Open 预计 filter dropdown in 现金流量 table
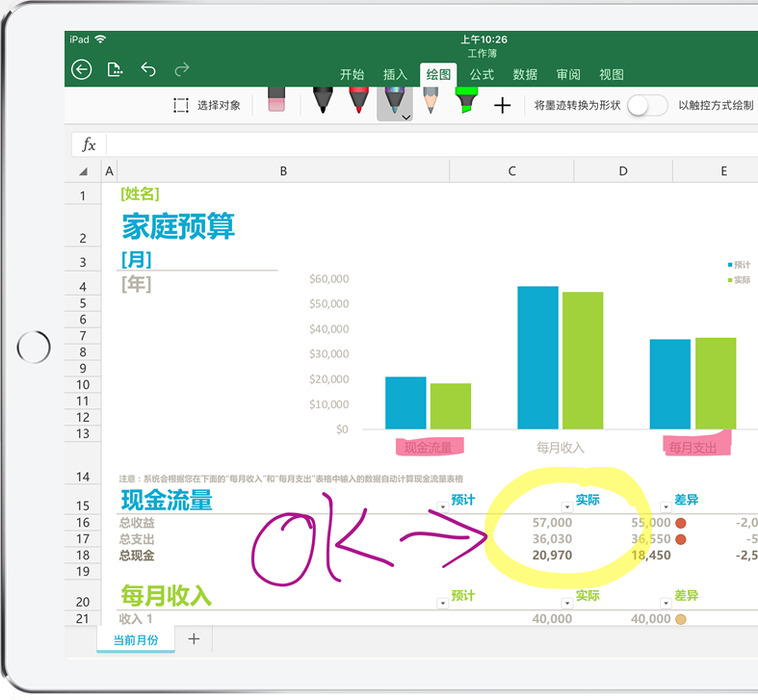The height and width of the screenshot is (700, 758). [442, 506]
